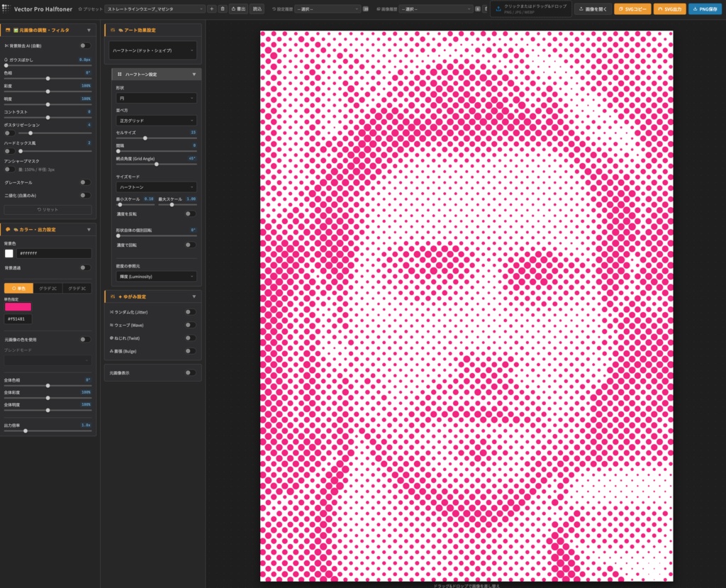The width and height of the screenshot is (726, 588).
Task: Collapse the ハーフトーン設定 section
Action: coord(194,74)
